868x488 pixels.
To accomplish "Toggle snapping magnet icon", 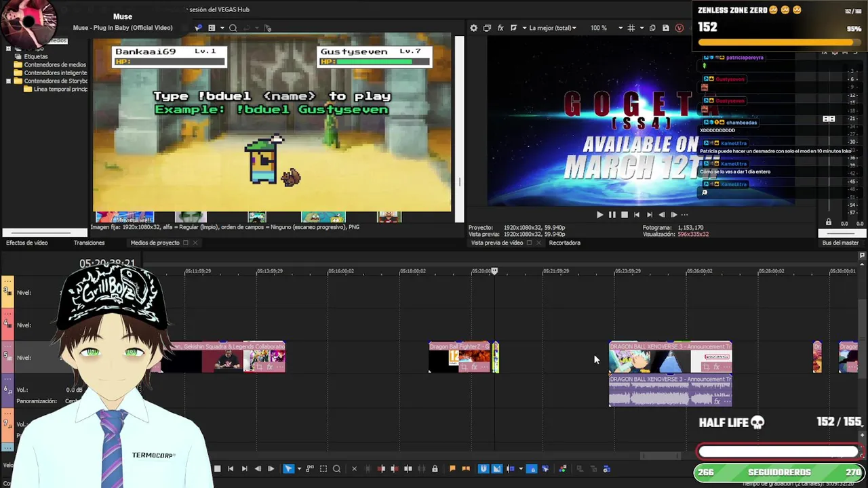I will (x=483, y=468).
